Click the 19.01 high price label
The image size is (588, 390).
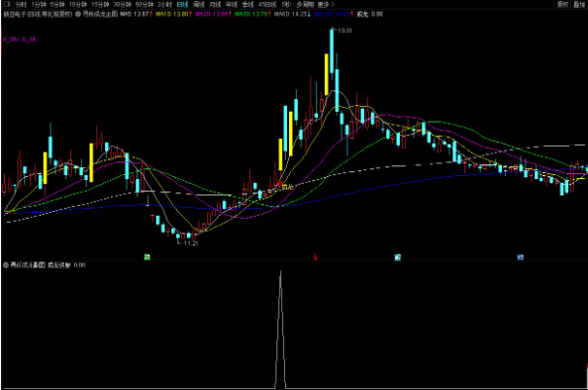(x=344, y=31)
